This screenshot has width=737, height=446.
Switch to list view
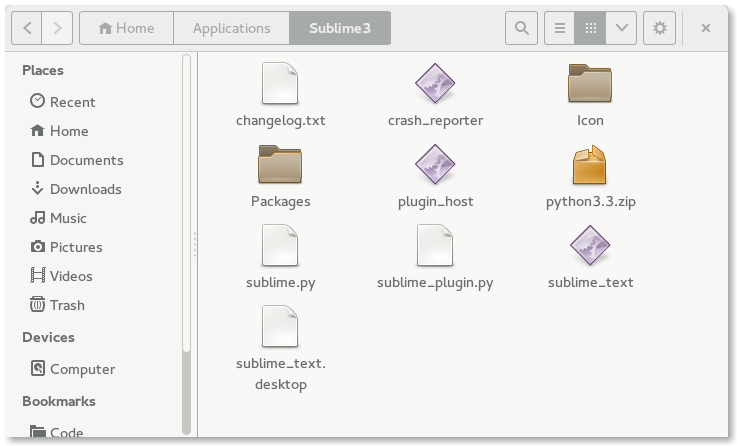(559, 28)
